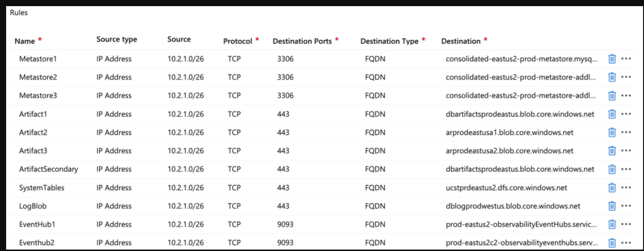Select the Source type for Artifact1 row
The height and width of the screenshot is (251, 644).
click(x=114, y=114)
